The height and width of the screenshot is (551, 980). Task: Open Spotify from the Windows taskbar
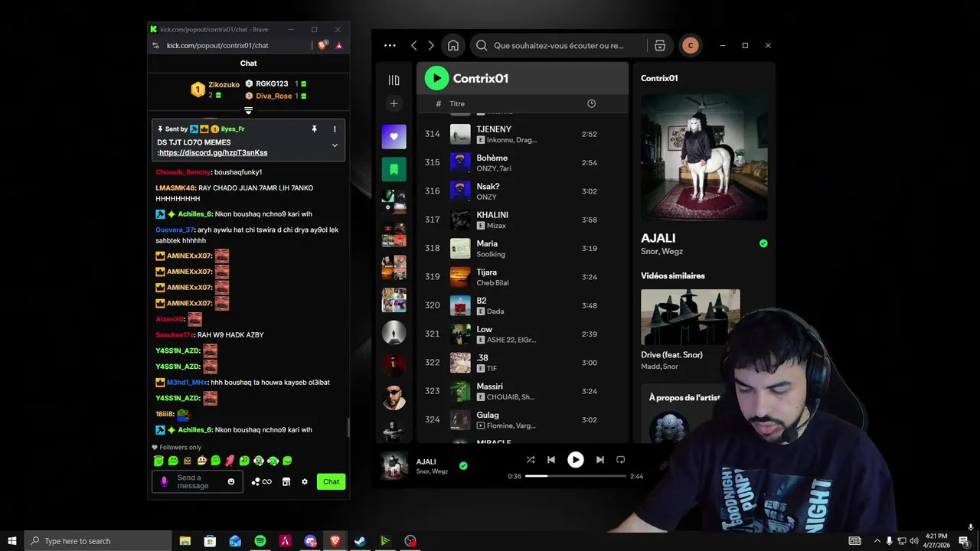260,541
